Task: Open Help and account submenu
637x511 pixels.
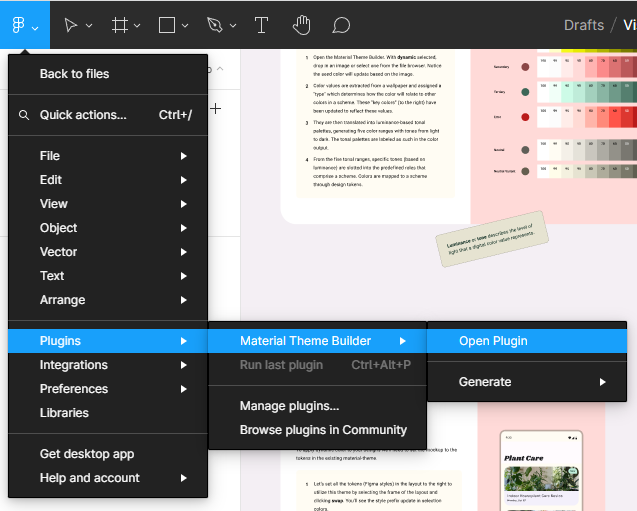Action: click(x=108, y=478)
